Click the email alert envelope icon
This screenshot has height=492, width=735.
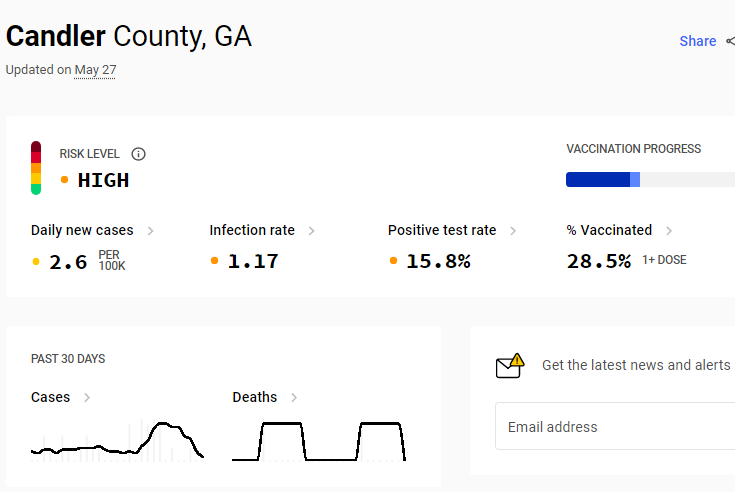click(510, 365)
